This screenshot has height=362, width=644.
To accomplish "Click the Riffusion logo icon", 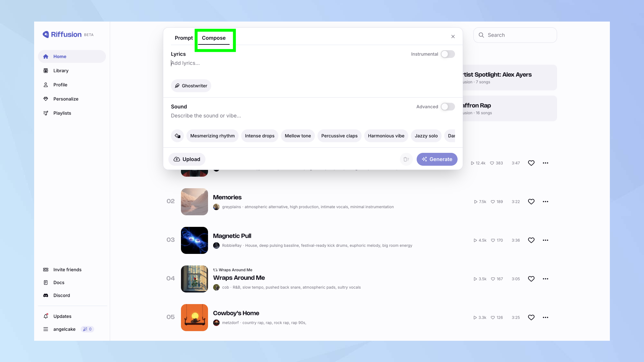I will (x=46, y=34).
